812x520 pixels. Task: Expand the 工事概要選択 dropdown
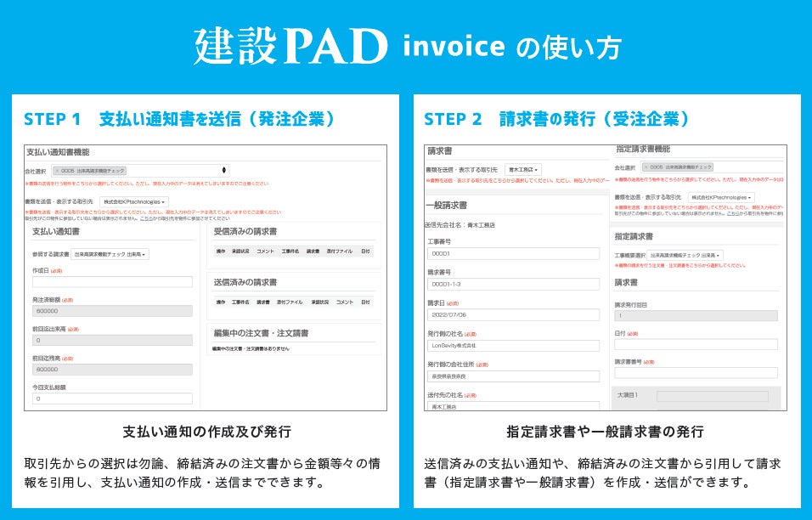click(x=685, y=256)
